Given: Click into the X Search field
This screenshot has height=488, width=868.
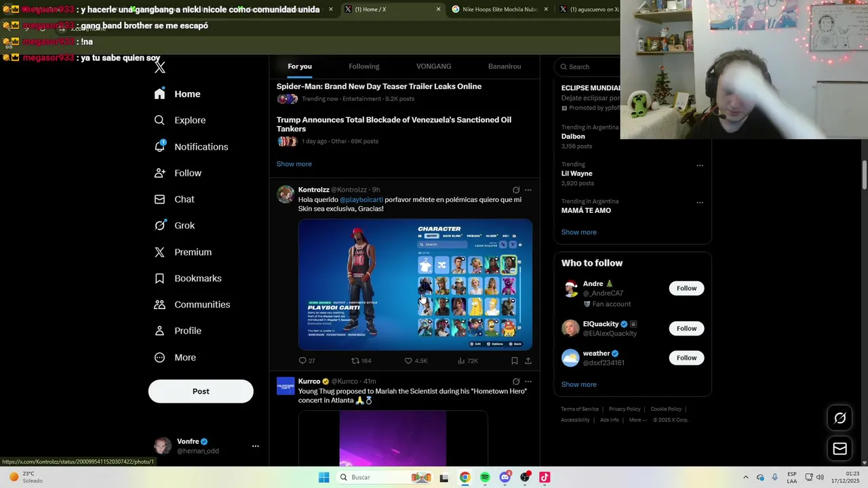Looking at the screenshot, I should (x=587, y=66).
